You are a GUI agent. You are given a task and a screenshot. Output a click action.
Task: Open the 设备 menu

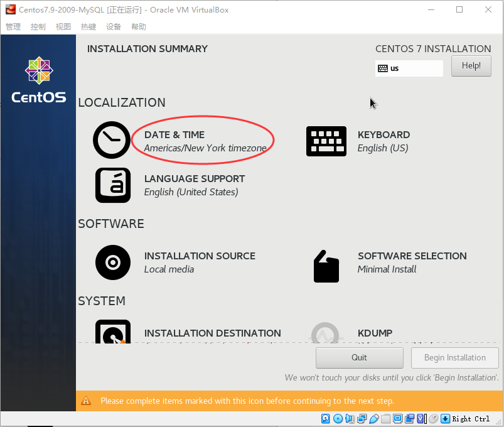click(114, 26)
